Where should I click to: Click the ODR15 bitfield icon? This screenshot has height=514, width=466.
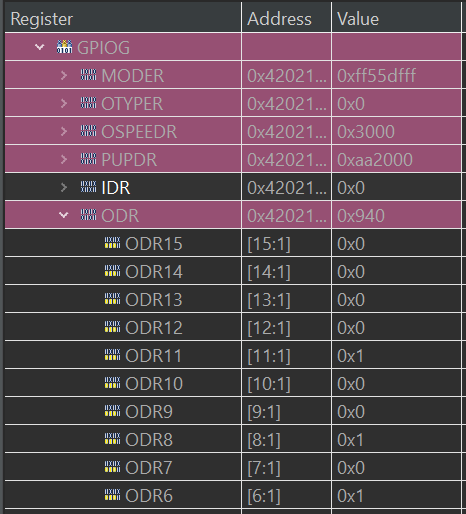pos(112,243)
